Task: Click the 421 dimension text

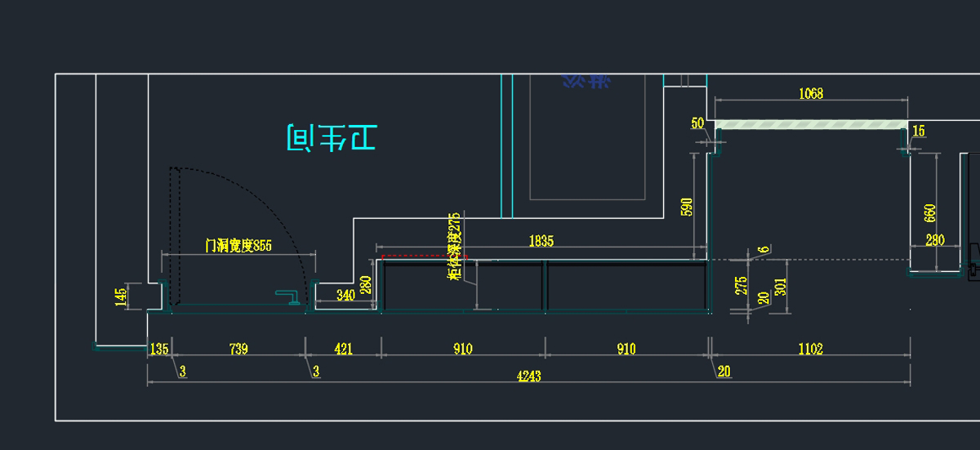Action: [x=344, y=350]
